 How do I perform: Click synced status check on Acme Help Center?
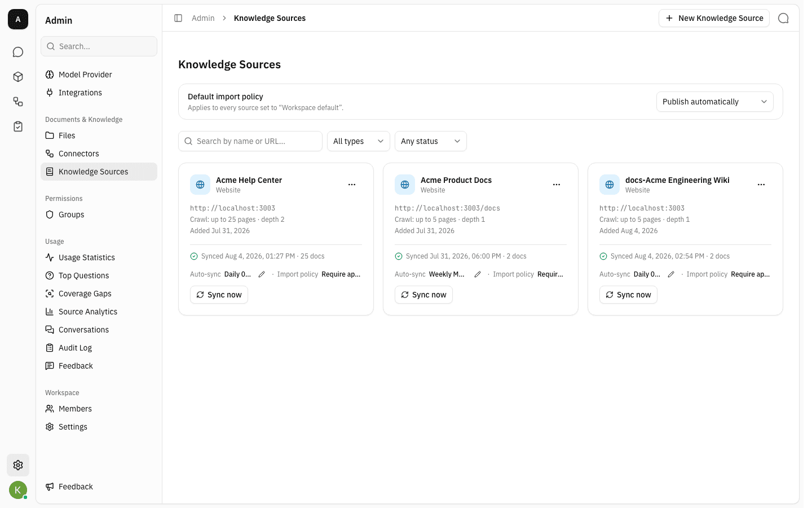[x=194, y=256]
